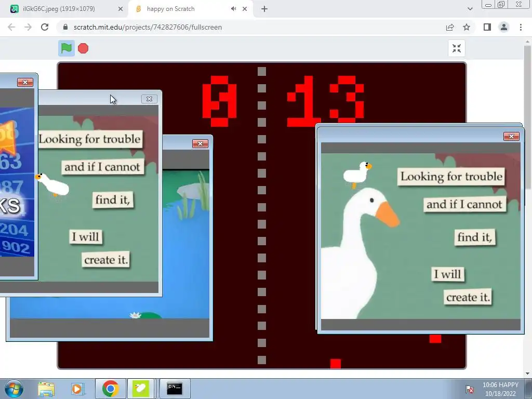Screen dimensions: 532x399
Task: Click the Action Center flag tray icon
Action: (470, 389)
